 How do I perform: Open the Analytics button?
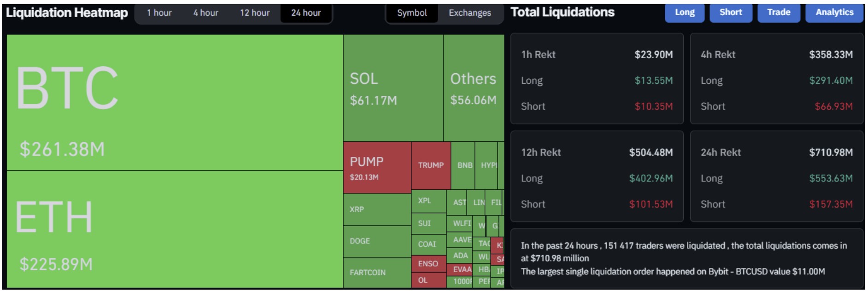pos(834,12)
